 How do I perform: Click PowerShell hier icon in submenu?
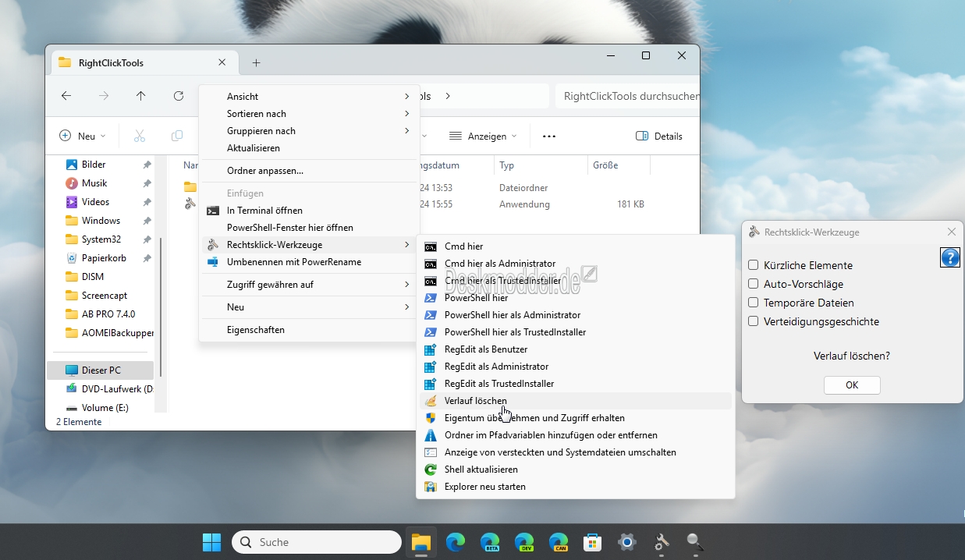(x=431, y=298)
